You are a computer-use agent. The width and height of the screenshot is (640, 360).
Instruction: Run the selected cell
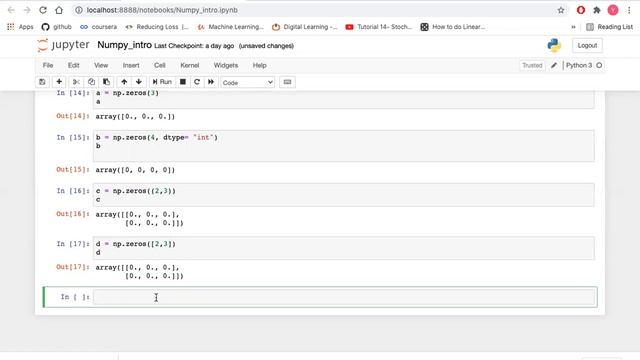162,82
